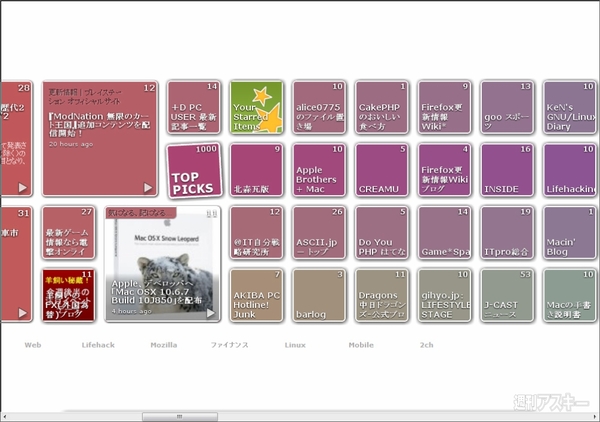600x422 pixels.
Task: Open the alice0775 feed tile
Action: pyautogui.click(x=319, y=107)
